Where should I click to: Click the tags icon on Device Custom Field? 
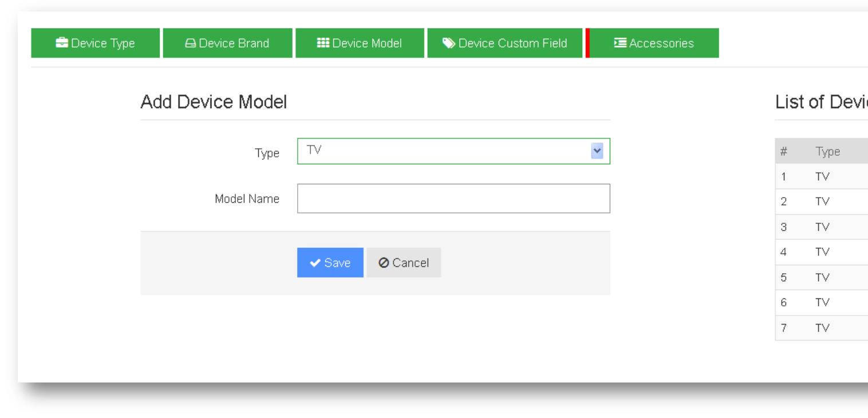coord(449,43)
